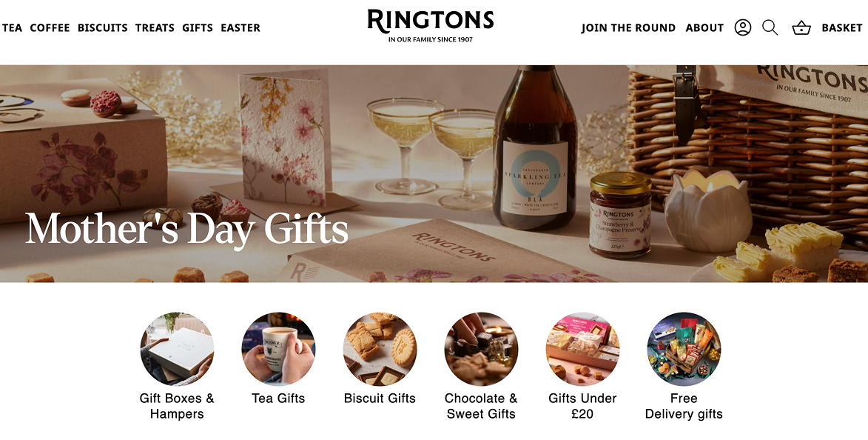Select Gifts Under £20 circle image

click(x=582, y=349)
